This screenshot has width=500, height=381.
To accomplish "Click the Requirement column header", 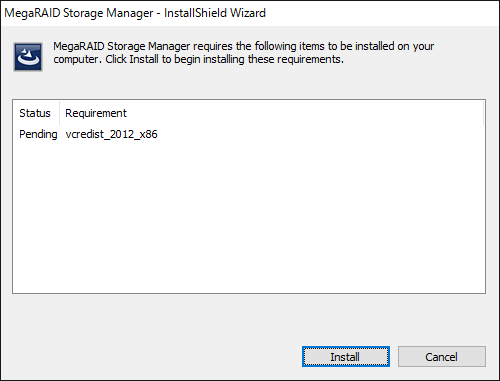I will [x=96, y=113].
